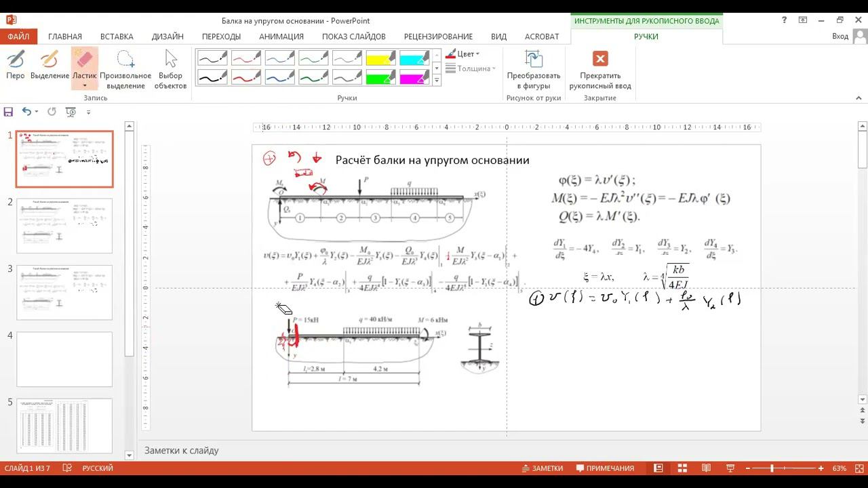Click Преобразовать в фигуры button
Viewport: 868px width, 488px height.
(534, 69)
